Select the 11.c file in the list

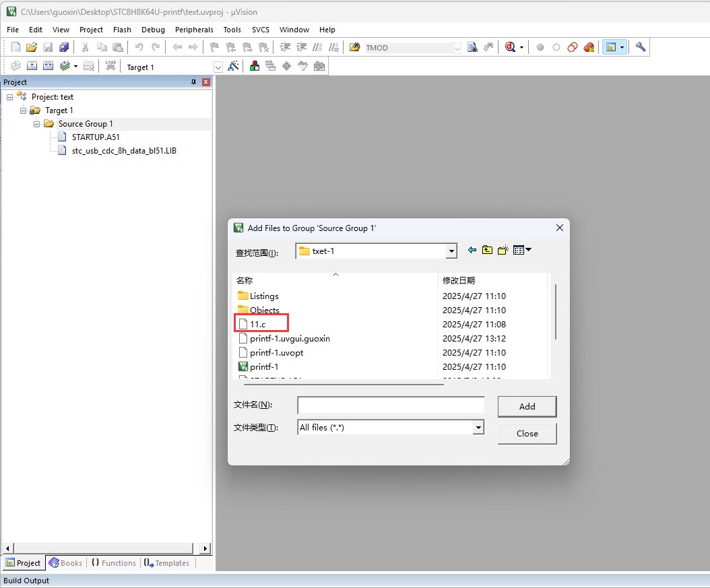pos(257,324)
